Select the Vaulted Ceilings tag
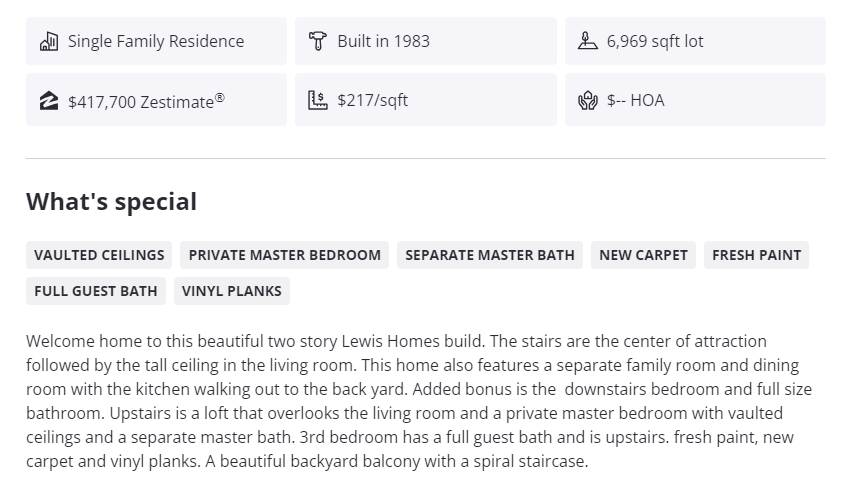This screenshot has width=841, height=481. (x=99, y=255)
